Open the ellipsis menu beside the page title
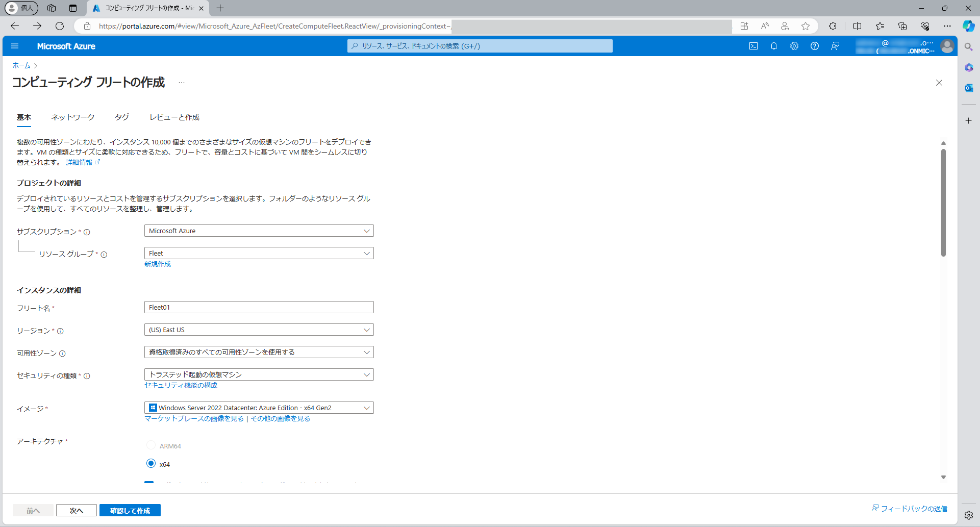The width and height of the screenshot is (980, 527). pyautogui.click(x=182, y=83)
